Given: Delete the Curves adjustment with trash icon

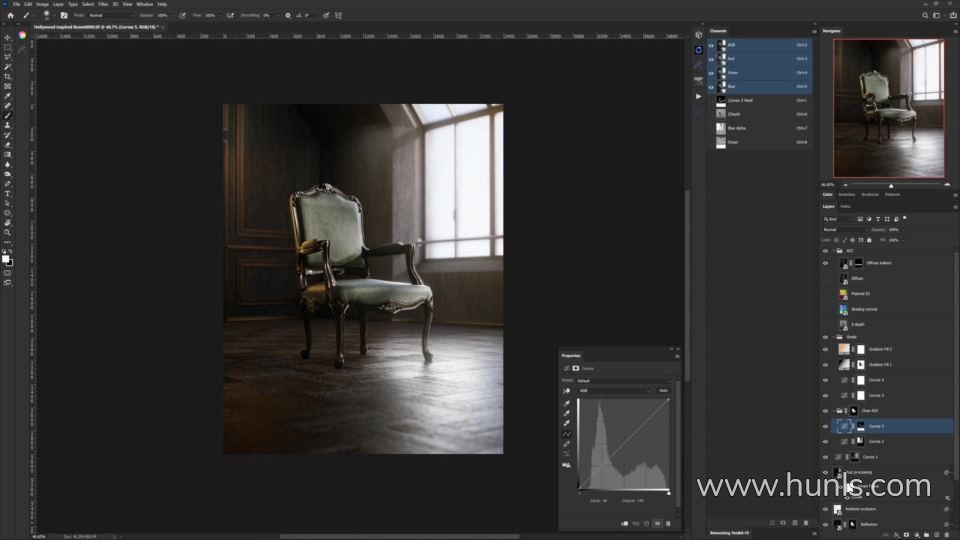Looking at the screenshot, I should (x=668, y=523).
